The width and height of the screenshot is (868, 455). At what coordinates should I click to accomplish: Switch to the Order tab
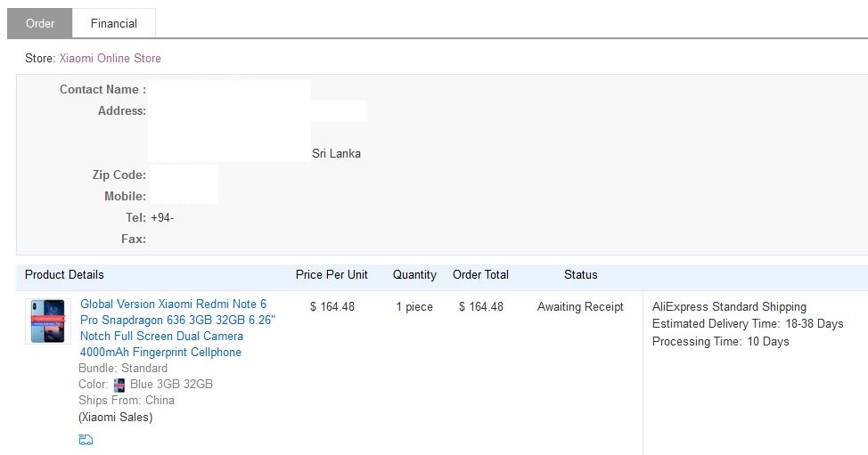[40, 23]
